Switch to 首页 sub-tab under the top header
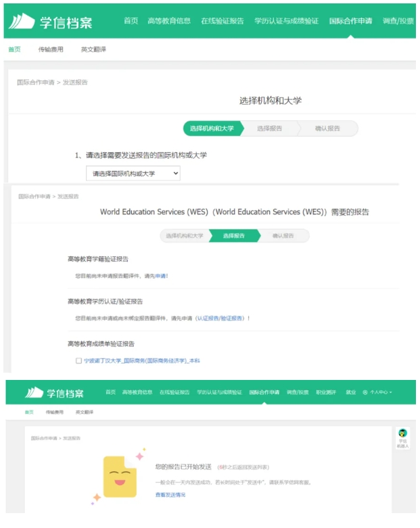Image resolution: width=420 pixels, height=528 pixels. (x=14, y=49)
